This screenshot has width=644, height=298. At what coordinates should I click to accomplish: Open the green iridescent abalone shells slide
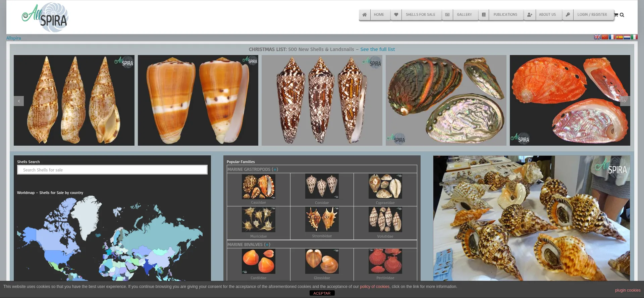click(x=446, y=100)
